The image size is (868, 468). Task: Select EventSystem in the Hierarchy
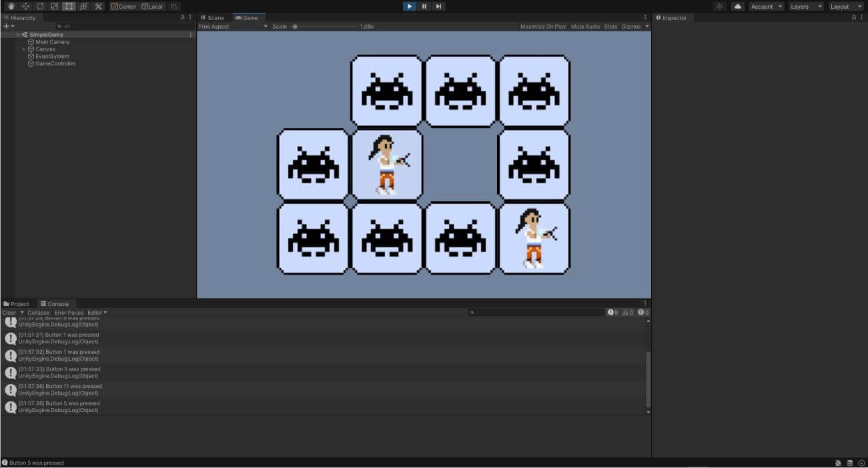click(x=52, y=57)
